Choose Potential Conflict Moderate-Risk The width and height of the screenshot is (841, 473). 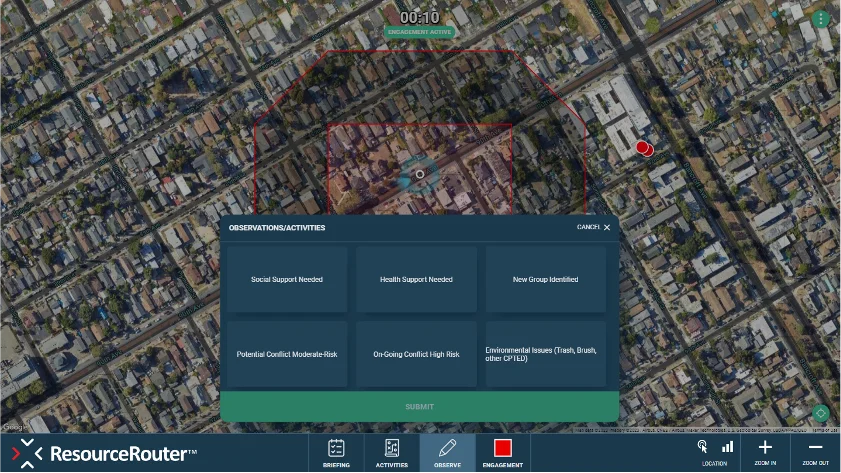[x=287, y=354]
